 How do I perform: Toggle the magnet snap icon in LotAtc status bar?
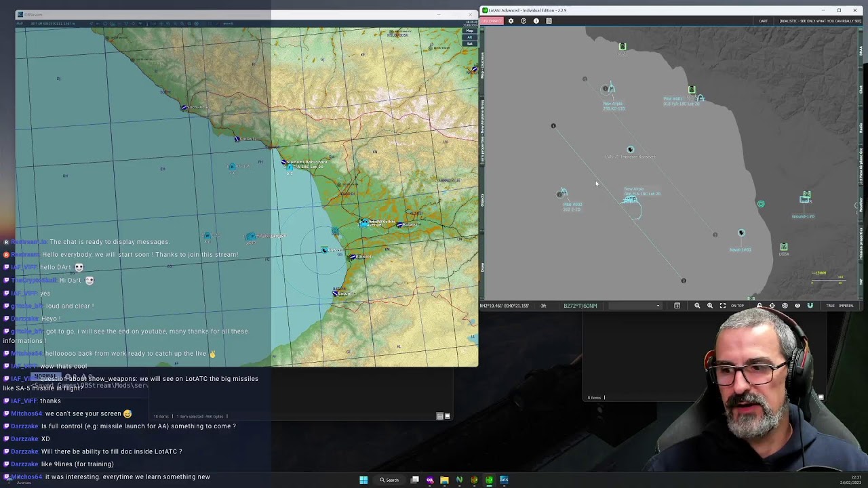click(810, 306)
